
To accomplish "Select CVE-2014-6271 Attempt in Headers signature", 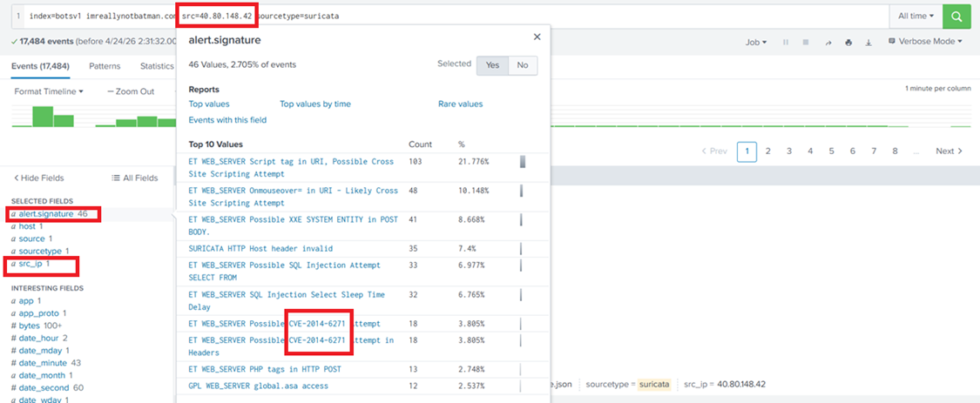I will click(x=291, y=346).
